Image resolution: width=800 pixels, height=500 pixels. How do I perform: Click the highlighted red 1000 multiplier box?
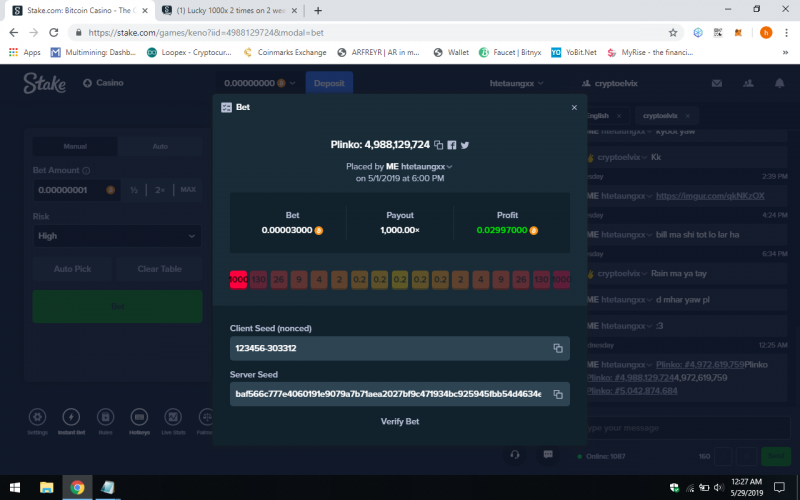pyautogui.click(x=238, y=280)
